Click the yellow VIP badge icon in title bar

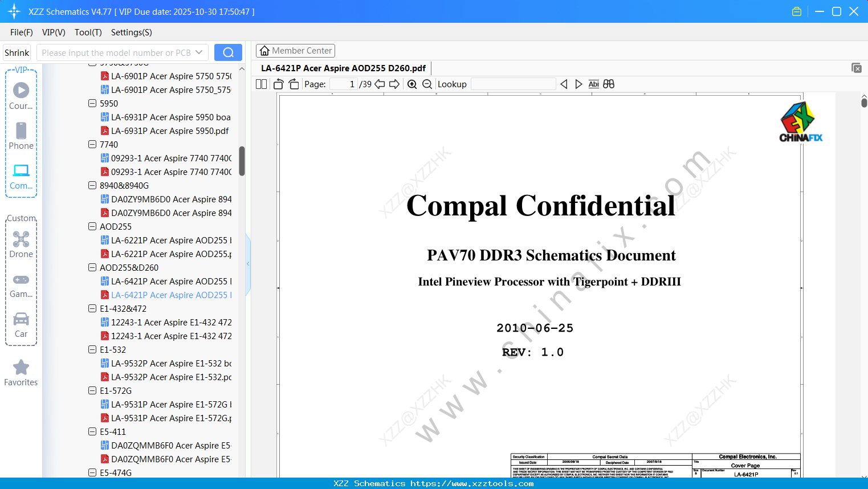[x=797, y=11]
